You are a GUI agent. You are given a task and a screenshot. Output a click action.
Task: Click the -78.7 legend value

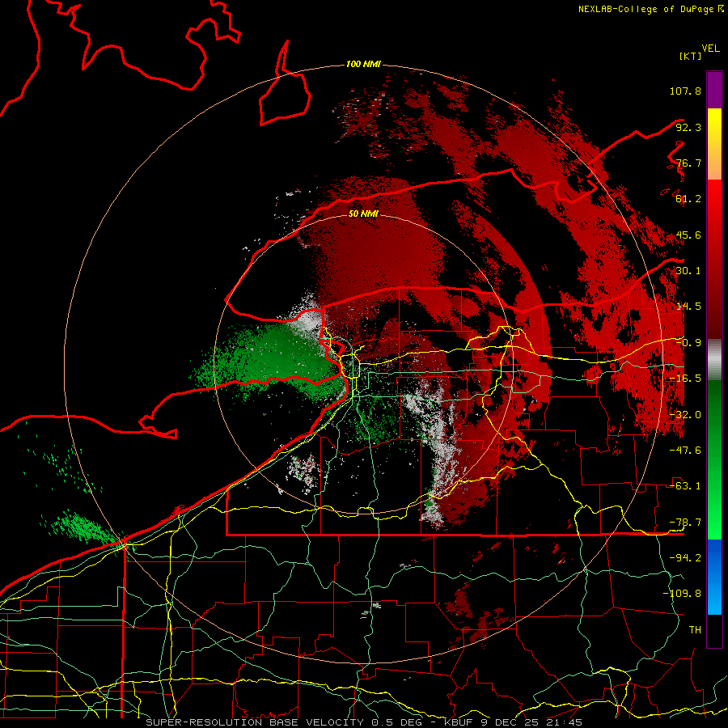click(685, 523)
